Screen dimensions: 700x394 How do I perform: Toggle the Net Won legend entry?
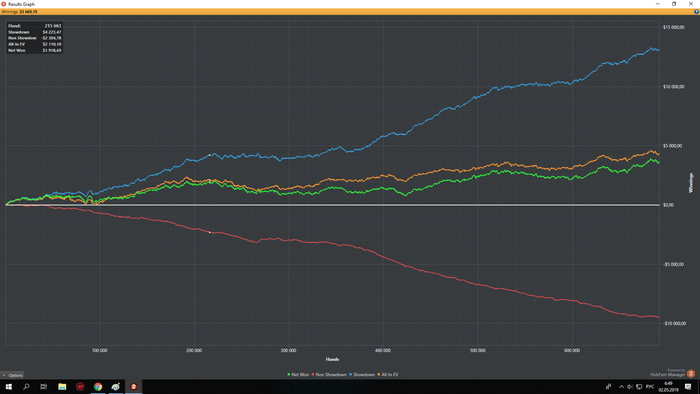tap(298, 375)
